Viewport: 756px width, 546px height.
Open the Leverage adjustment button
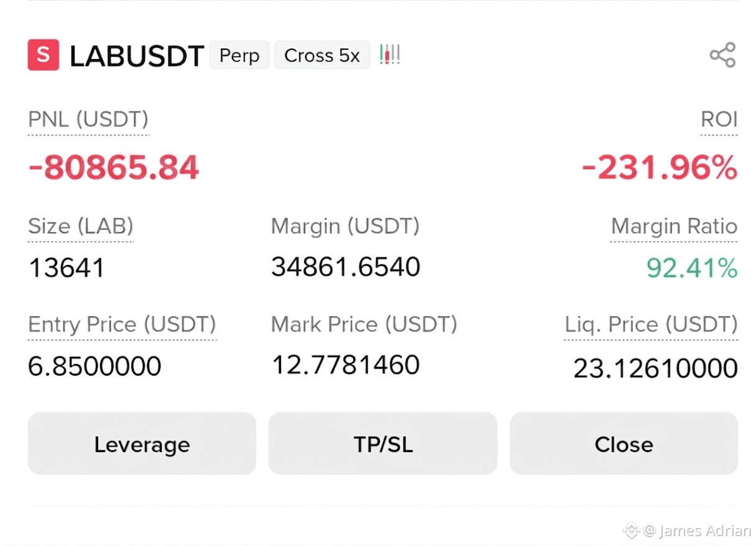(142, 444)
